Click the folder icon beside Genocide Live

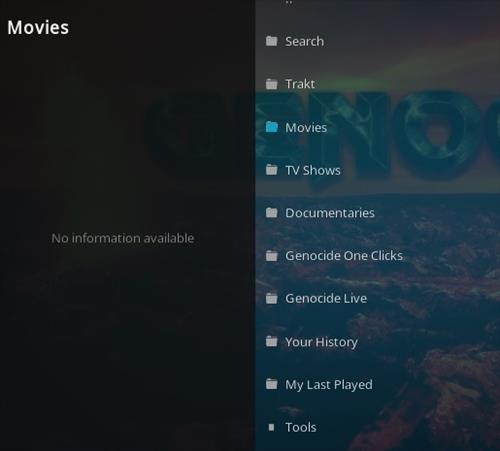[271, 298]
